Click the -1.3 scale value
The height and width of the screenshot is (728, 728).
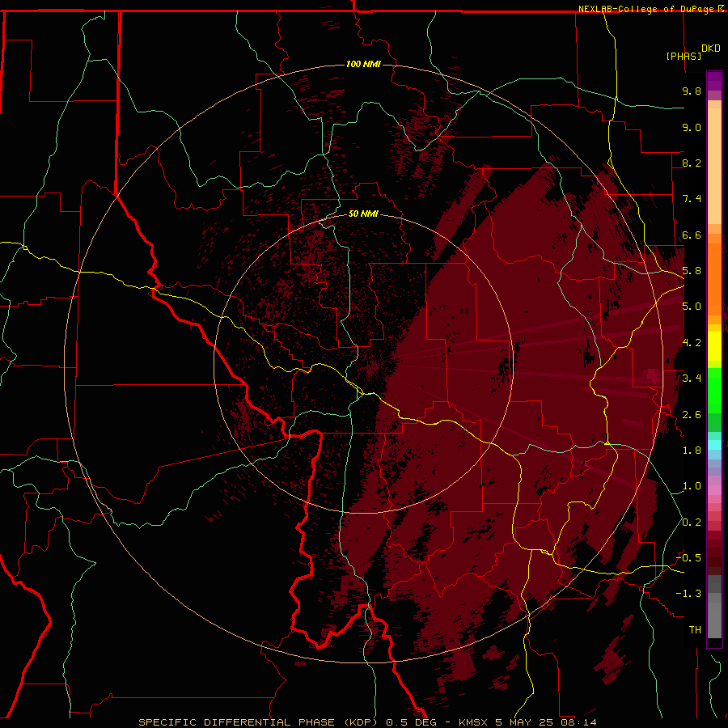[x=688, y=594]
